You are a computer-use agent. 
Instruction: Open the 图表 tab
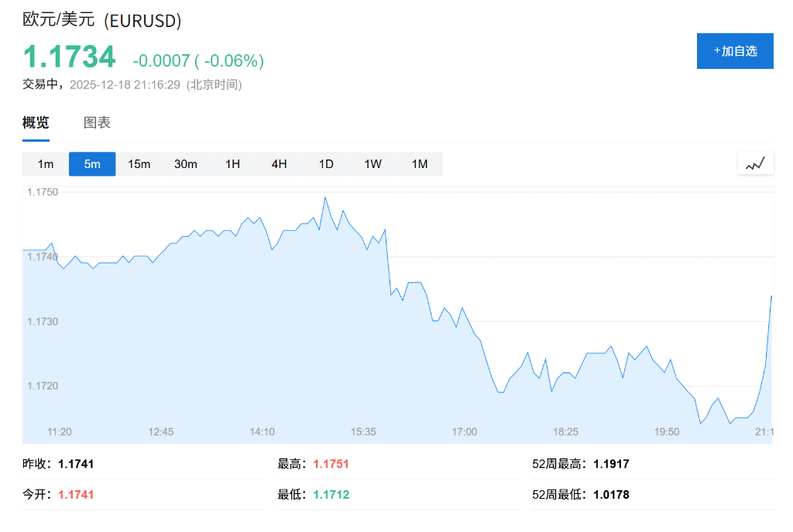coord(97,122)
